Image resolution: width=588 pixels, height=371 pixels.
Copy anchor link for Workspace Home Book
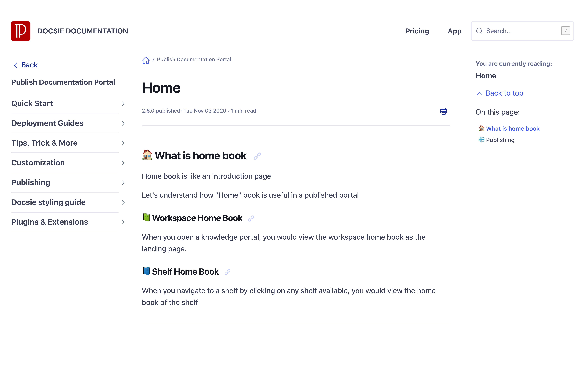pos(251,218)
